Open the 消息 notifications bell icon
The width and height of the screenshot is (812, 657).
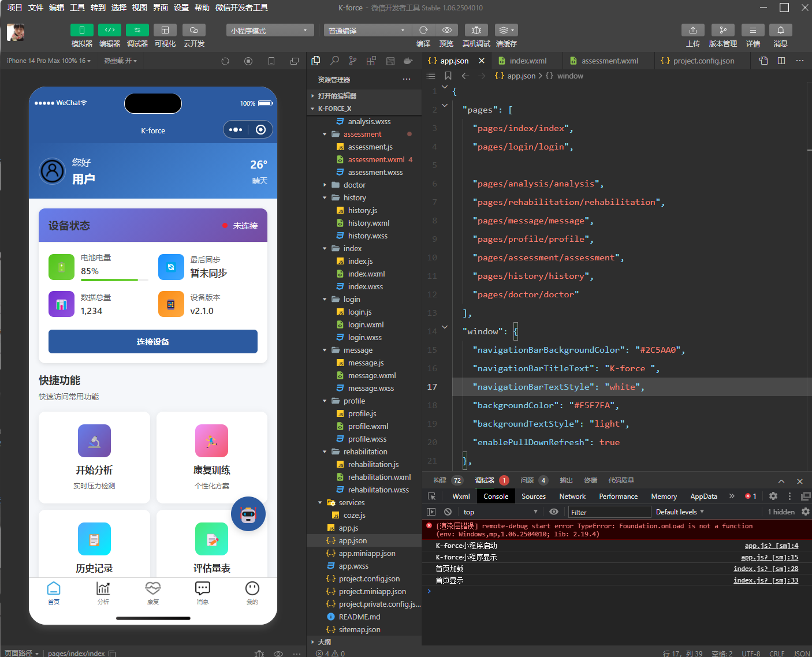(781, 30)
